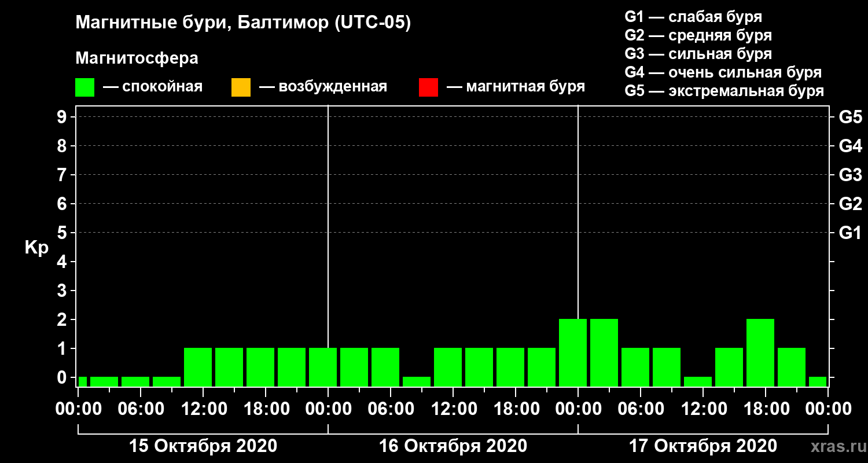Click the 'G5 — экстремальная буря' legend line
868x463 pixels.
pos(724,91)
